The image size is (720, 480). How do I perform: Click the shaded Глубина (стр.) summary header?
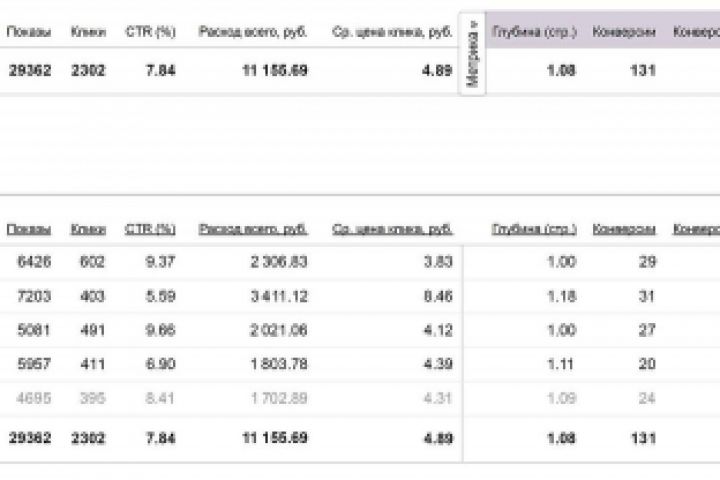(534, 32)
